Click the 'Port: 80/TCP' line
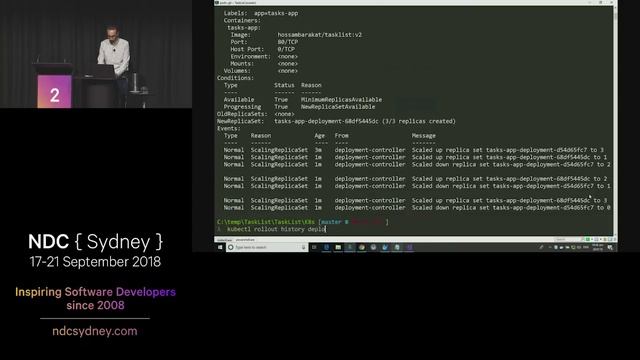 (x=264, y=42)
